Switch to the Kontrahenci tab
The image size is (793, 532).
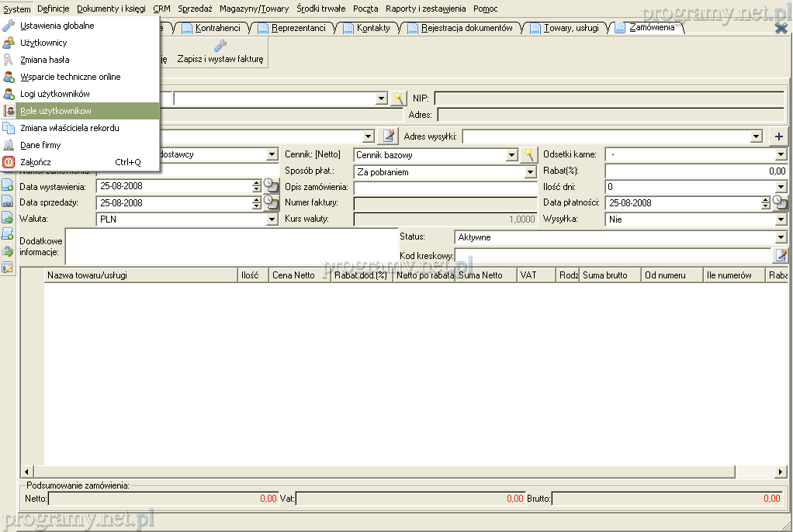[x=216, y=28]
